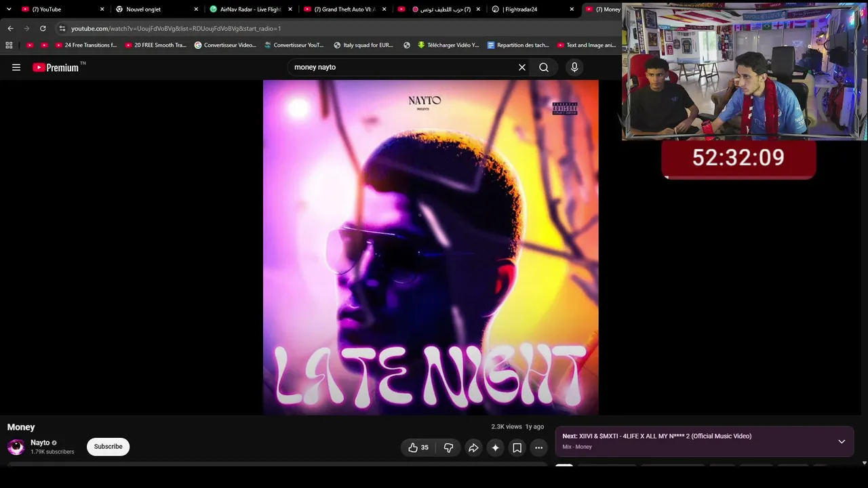Switch to Grand Theft Auto VI tab
The width and height of the screenshot is (868, 488).
pos(344,9)
